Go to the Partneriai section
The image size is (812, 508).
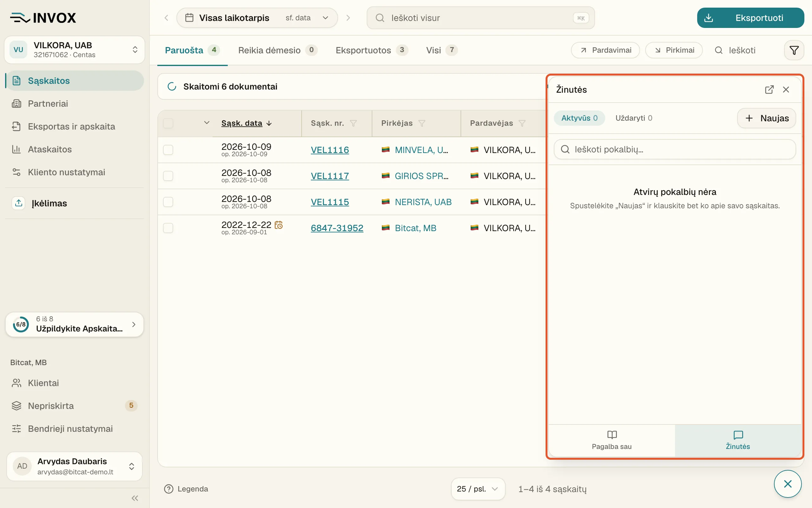75,104
